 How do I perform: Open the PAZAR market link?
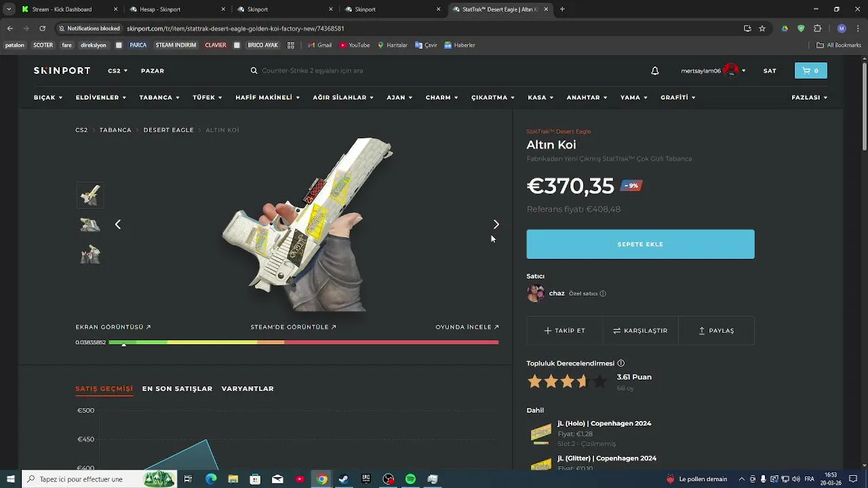[x=153, y=70]
